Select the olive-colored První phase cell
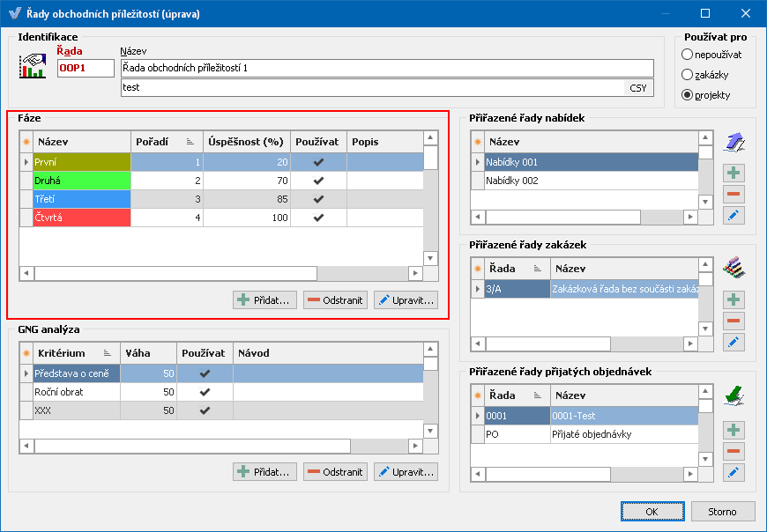 point(82,162)
